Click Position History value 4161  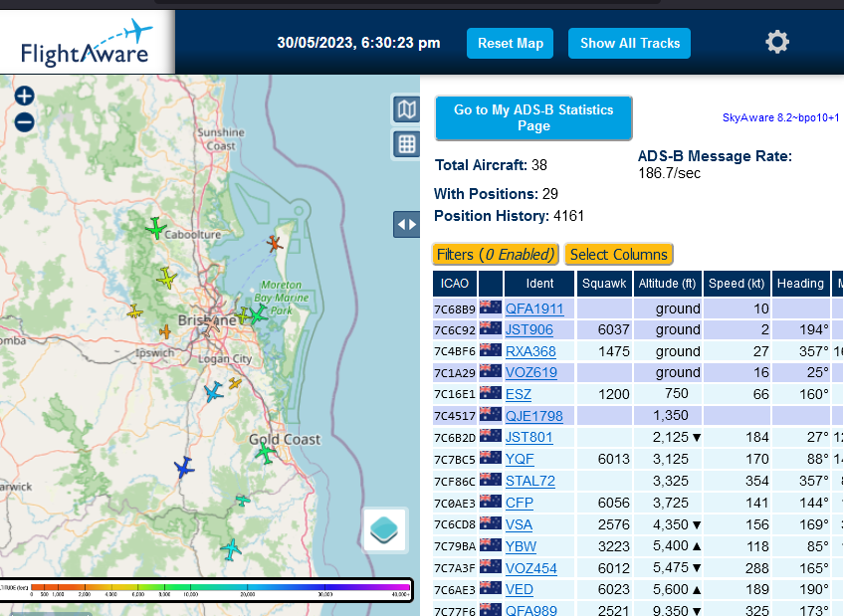569,216
